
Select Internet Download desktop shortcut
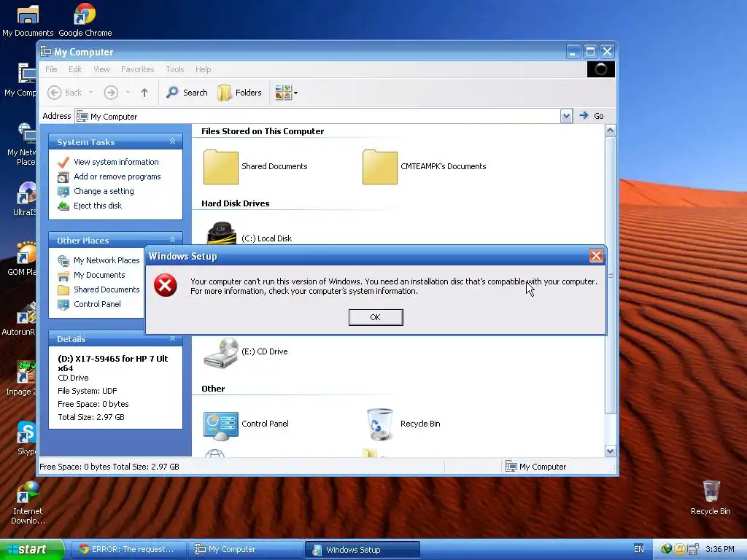(x=28, y=503)
